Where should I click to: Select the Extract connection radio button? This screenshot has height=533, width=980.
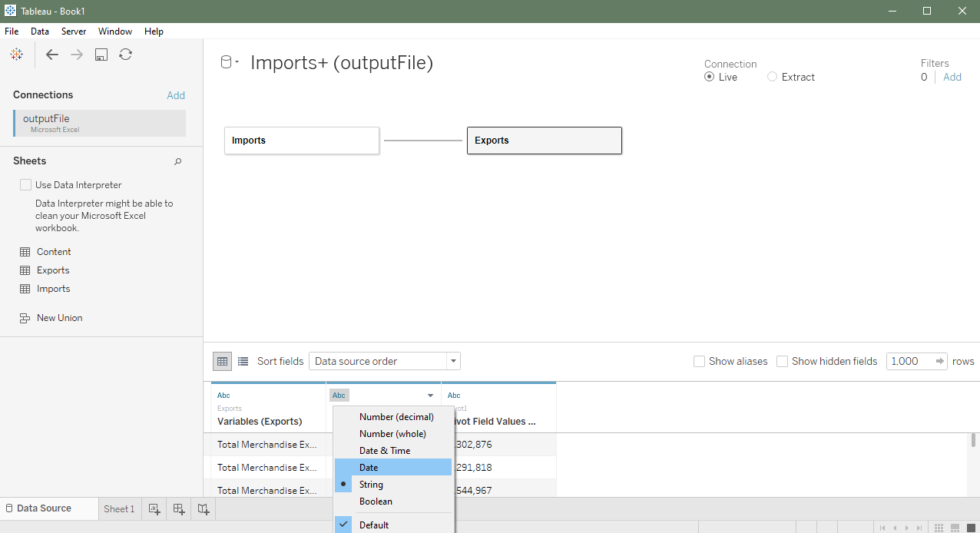pyautogui.click(x=772, y=77)
